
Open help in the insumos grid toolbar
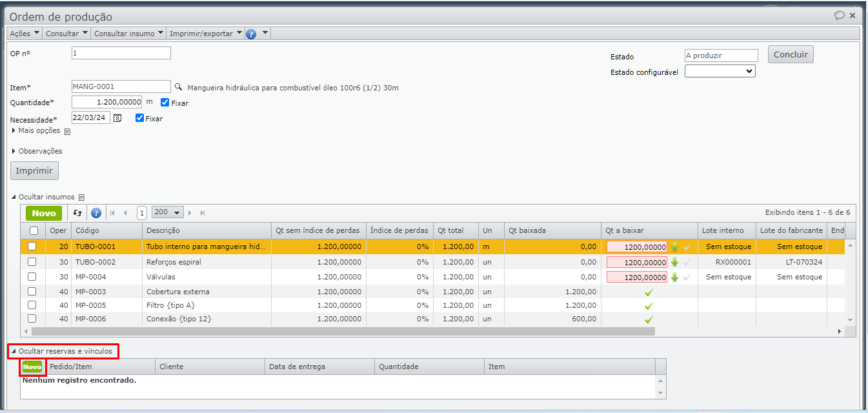point(96,212)
